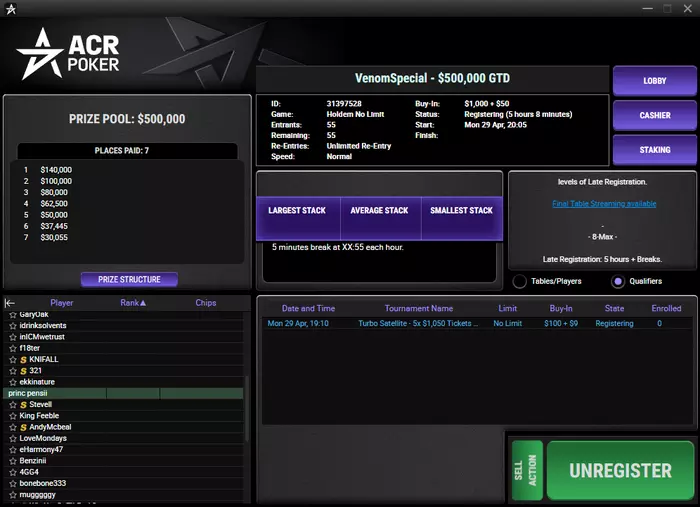Click the Unlimited Re-Entry value
700x507 pixels.
[x=358, y=146]
